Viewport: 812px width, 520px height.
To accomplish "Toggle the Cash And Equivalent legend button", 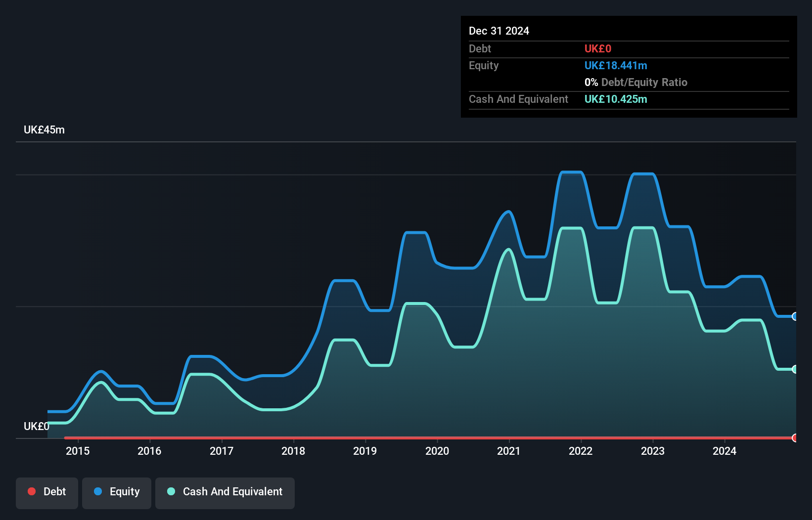I will [225, 493].
